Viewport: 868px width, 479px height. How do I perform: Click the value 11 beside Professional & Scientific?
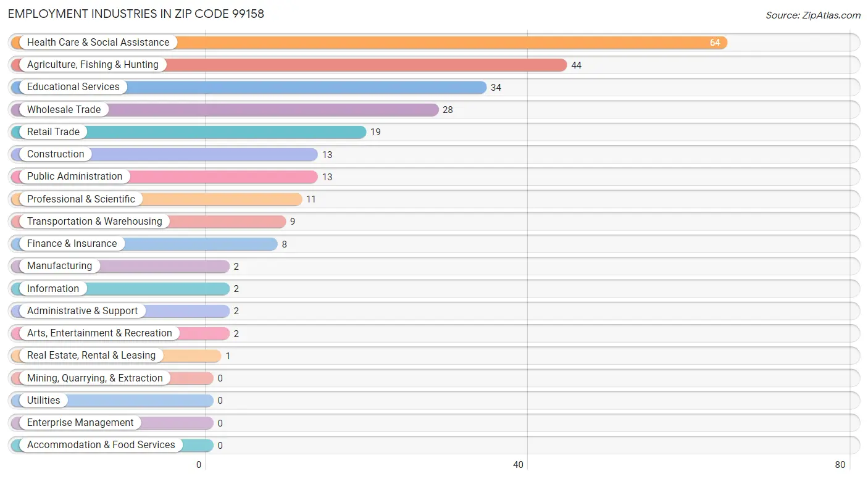(311, 200)
